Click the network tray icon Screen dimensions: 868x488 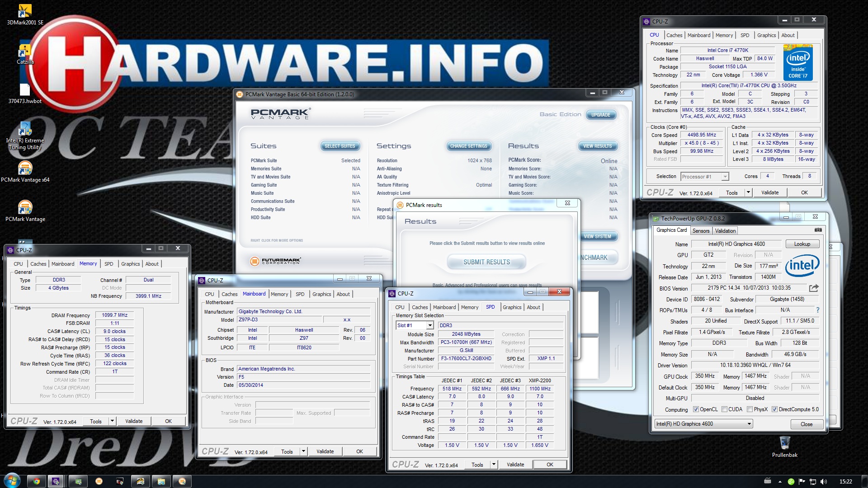coord(812,482)
